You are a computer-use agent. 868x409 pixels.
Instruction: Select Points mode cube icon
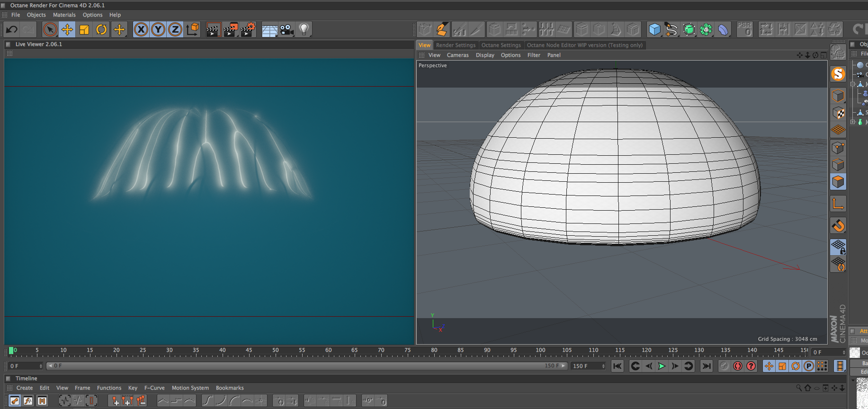tap(838, 148)
